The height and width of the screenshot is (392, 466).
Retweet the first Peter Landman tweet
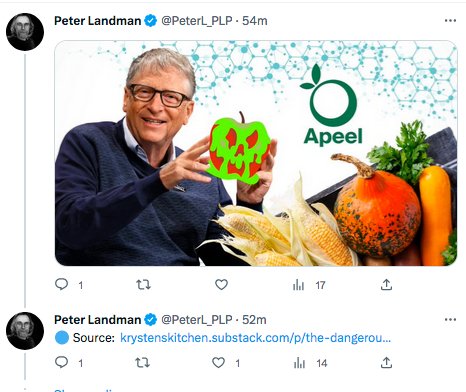pyautogui.click(x=143, y=285)
